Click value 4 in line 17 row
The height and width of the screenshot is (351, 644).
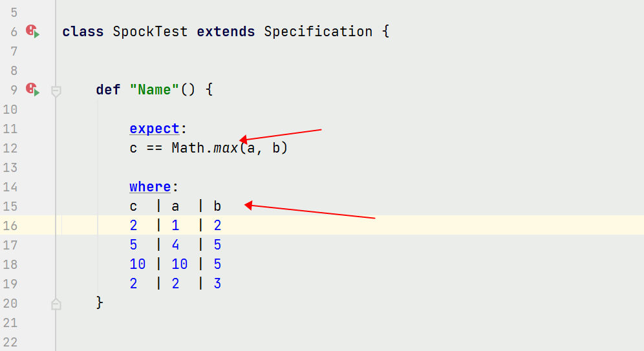pyautogui.click(x=175, y=245)
